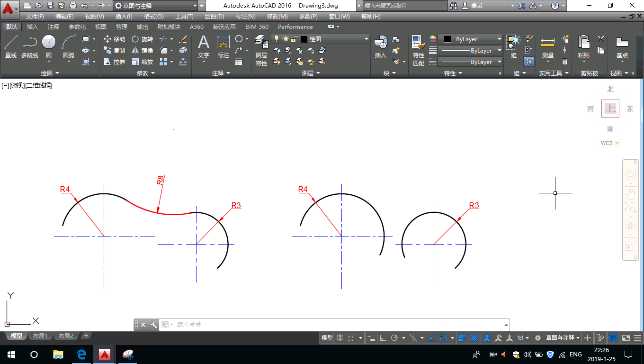Click the 登录 sign-in button
The width and height of the screenshot is (644, 364).
pyautogui.click(x=476, y=6)
